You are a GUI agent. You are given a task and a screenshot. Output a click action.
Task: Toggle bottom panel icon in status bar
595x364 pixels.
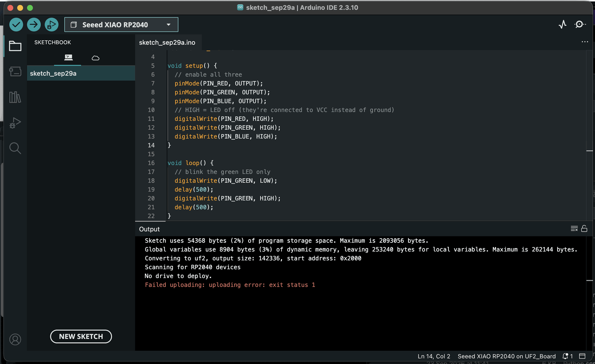[x=582, y=356]
